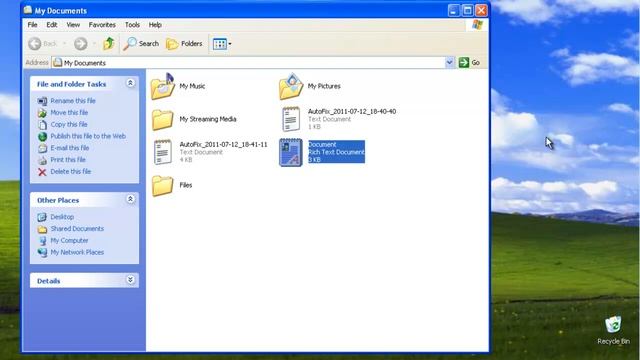
Task: Click the Shared Documents folder icon
Action: (x=42, y=229)
